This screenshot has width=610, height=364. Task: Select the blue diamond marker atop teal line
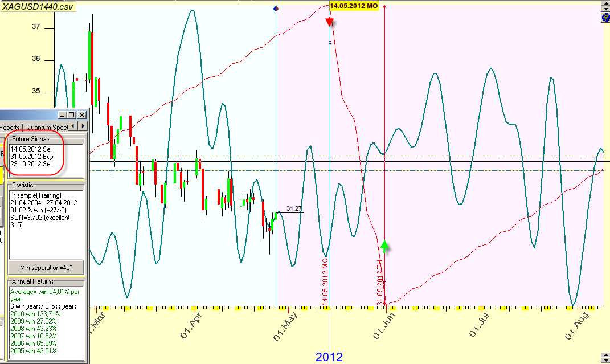point(276,9)
